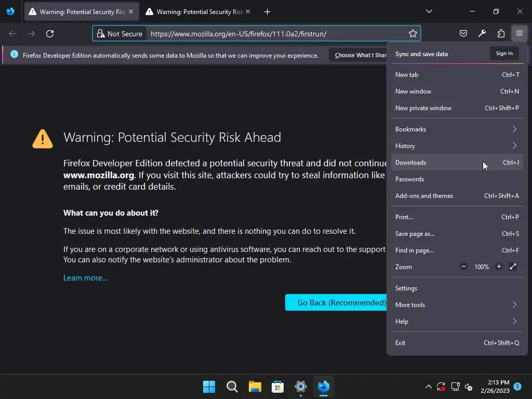Show hidden system tray icons

[429, 387]
